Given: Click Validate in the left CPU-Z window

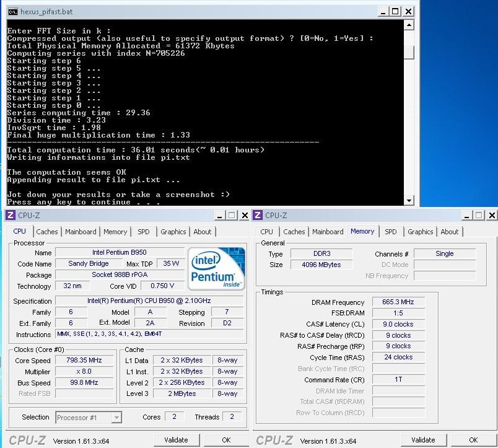Looking at the screenshot, I should 177,440.
